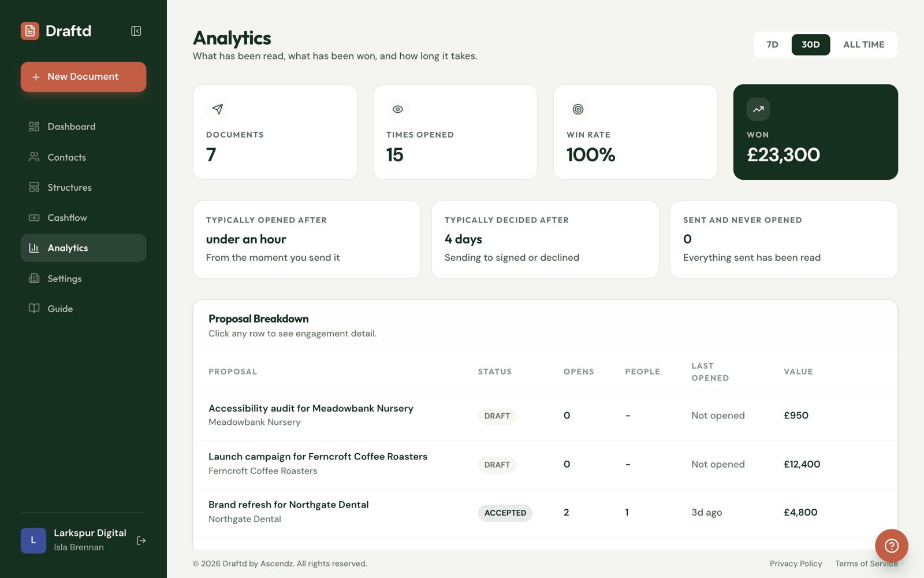Open the Structures page
Viewport: 924px width, 578px height.
[x=83, y=187]
